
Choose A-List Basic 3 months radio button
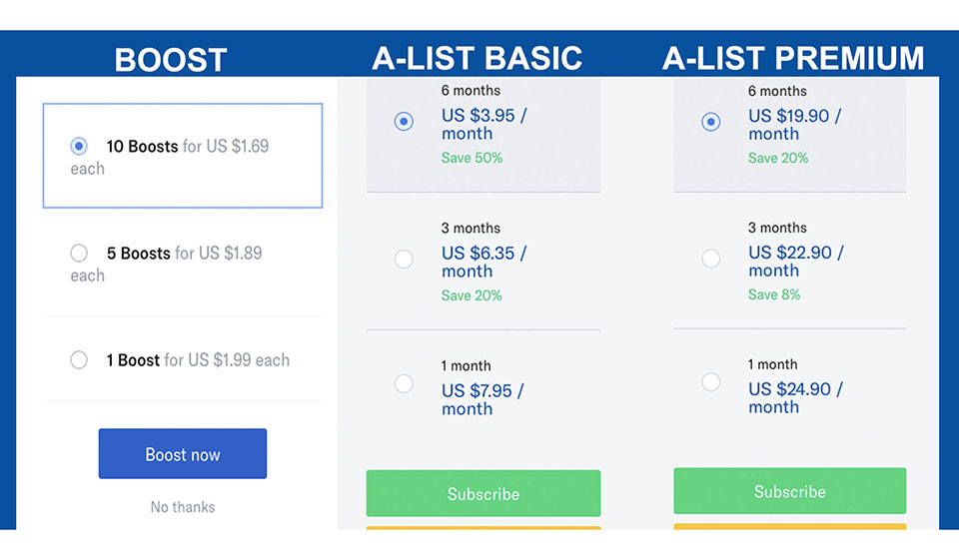[x=404, y=260]
